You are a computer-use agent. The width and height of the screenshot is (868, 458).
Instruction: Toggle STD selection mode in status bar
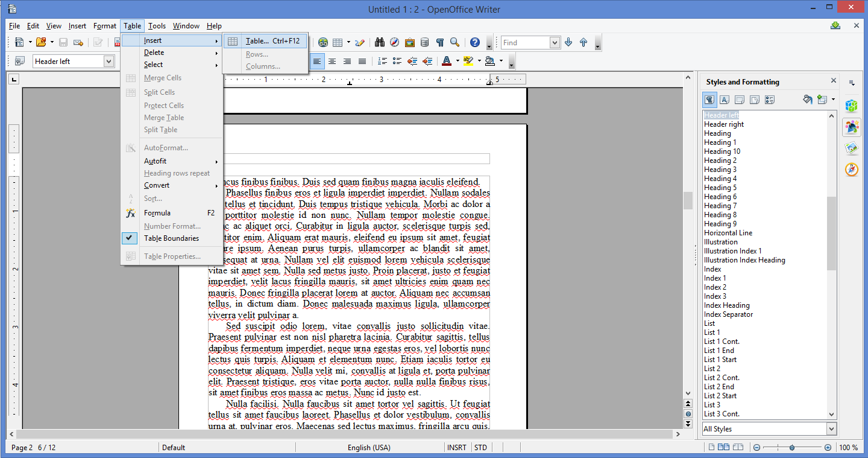click(x=481, y=448)
